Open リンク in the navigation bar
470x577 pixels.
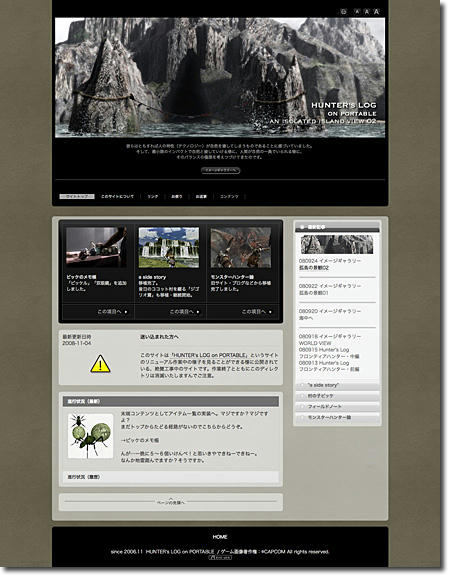coord(152,197)
